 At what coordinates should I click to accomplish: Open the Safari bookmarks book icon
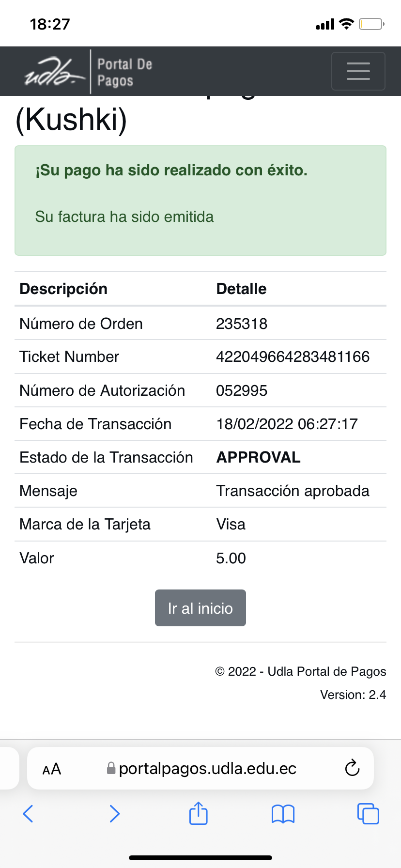click(x=283, y=813)
